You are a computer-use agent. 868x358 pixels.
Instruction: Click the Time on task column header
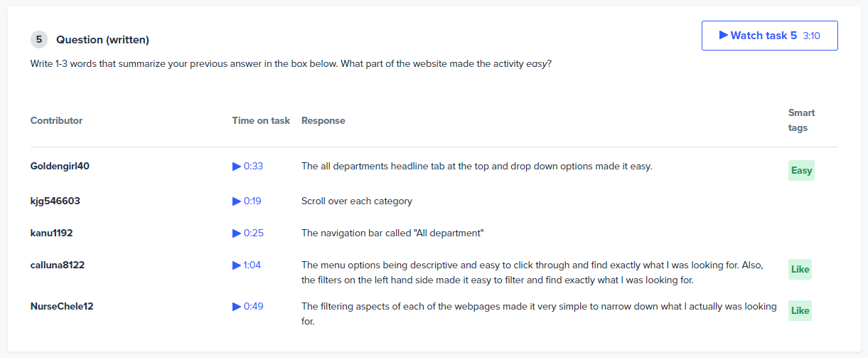(261, 120)
